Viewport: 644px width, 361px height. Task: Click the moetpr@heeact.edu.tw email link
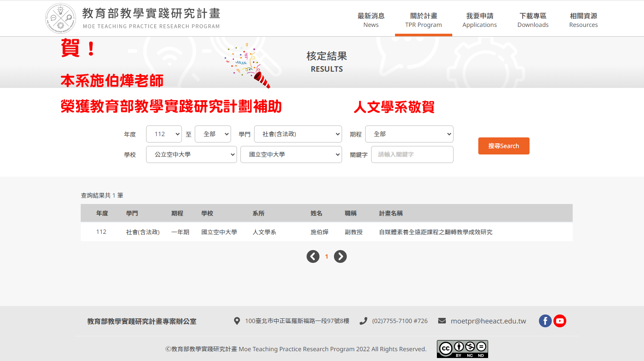click(x=489, y=321)
